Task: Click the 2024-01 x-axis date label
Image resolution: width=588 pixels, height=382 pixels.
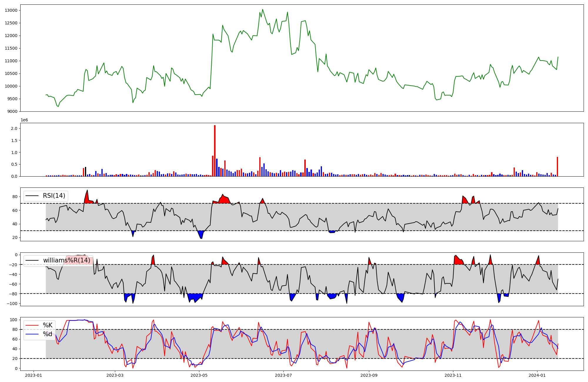Action: [x=537, y=375]
